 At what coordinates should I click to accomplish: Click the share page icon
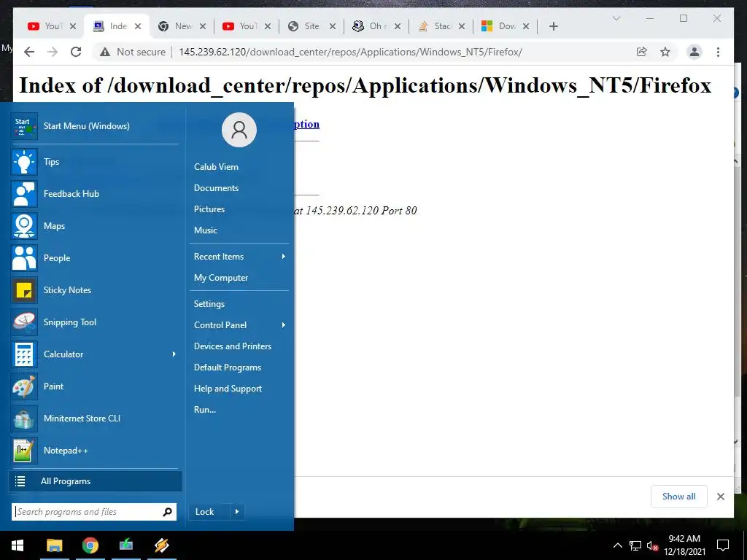coord(642,52)
